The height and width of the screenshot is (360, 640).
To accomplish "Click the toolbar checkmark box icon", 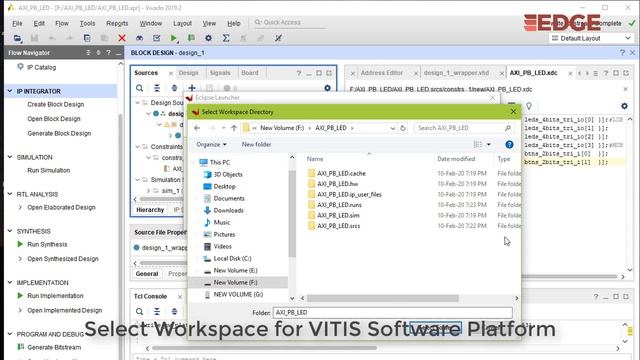I will point(156,38).
